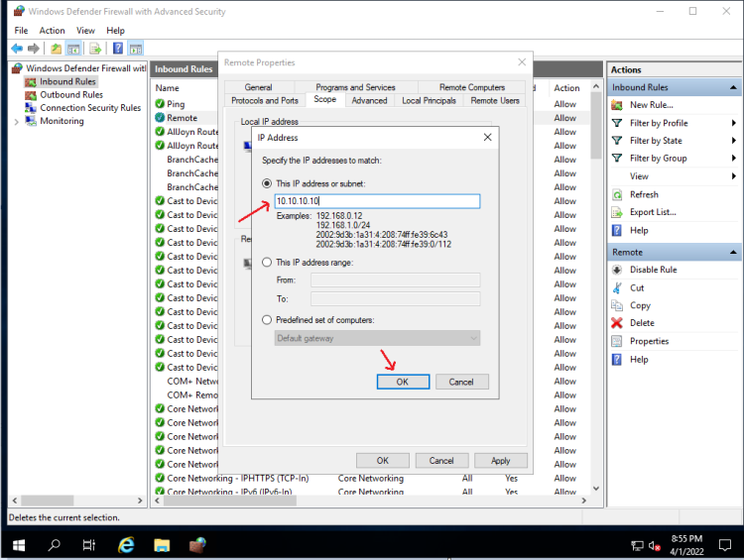The image size is (744, 560).
Task: Click Help under Inbound Rules actions
Action: coord(639,231)
